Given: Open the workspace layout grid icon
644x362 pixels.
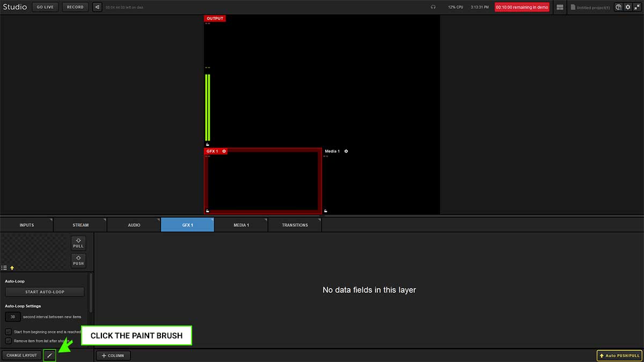Looking at the screenshot, I should (560, 7).
